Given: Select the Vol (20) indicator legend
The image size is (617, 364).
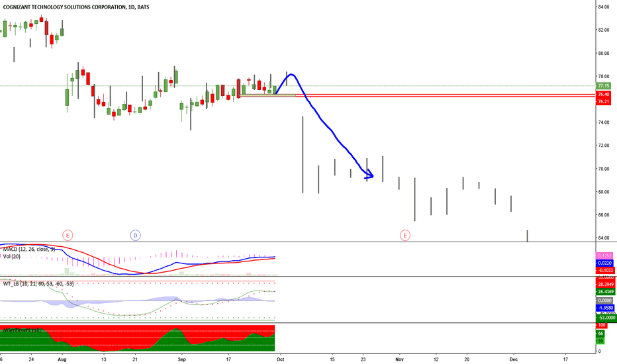Looking at the screenshot, I should click(x=12, y=257).
